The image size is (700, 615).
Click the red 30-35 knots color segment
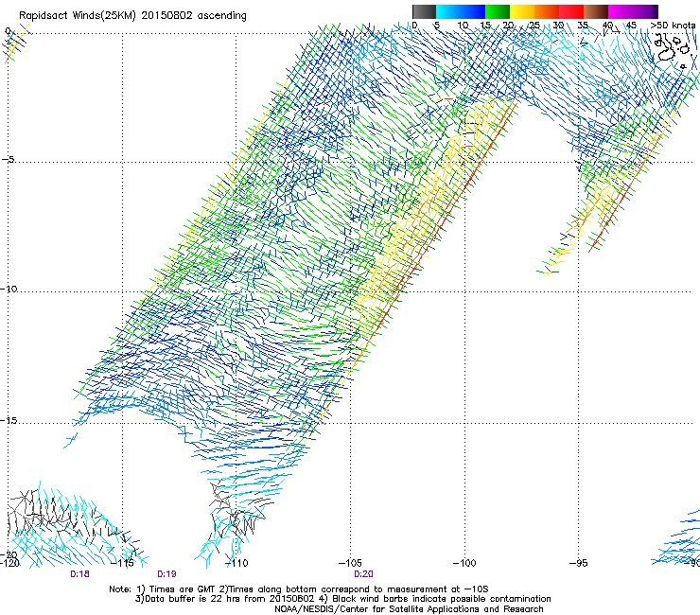tap(571, 11)
